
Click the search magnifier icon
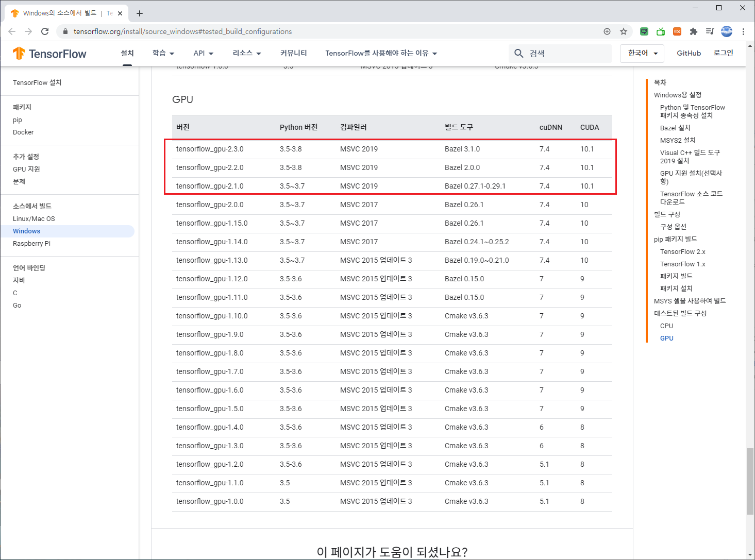(x=519, y=54)
